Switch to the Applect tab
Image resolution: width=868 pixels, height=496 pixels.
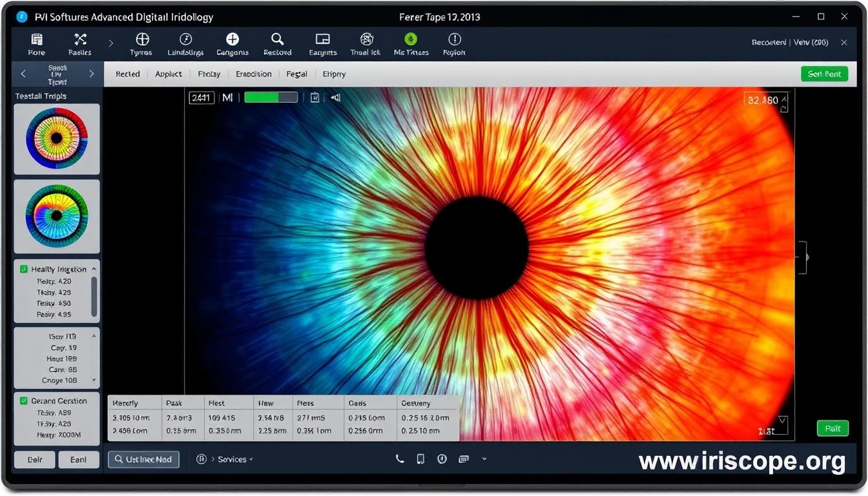coord(169,74)
